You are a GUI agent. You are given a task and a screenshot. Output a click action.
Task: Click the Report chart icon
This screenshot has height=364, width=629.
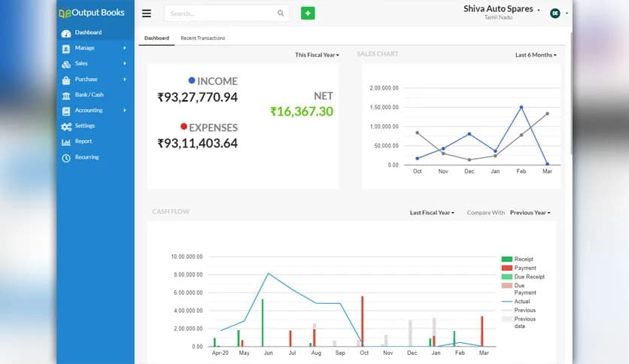coord(66,141)
